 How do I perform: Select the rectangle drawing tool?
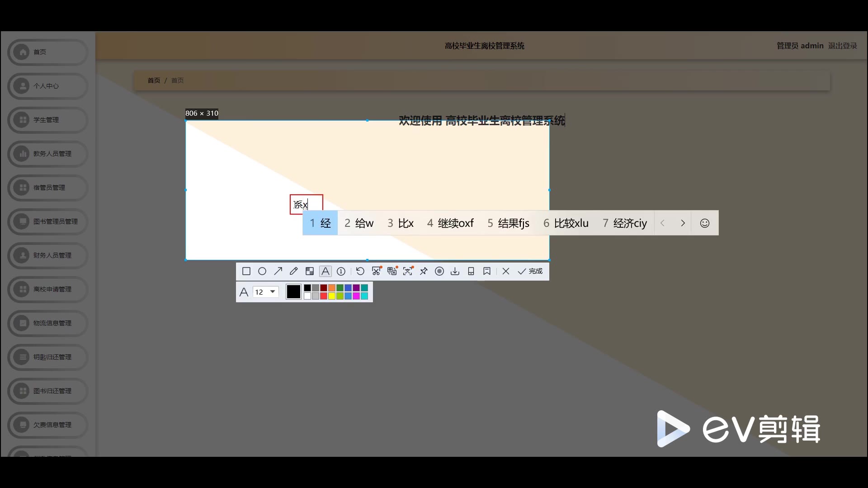click(x=246, y=271)
